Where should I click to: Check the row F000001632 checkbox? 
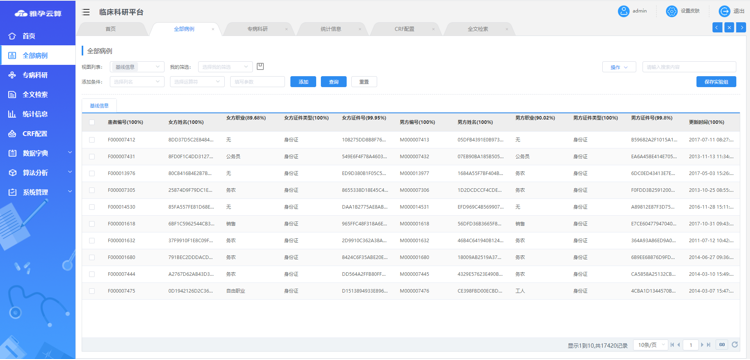pos(92,240)
